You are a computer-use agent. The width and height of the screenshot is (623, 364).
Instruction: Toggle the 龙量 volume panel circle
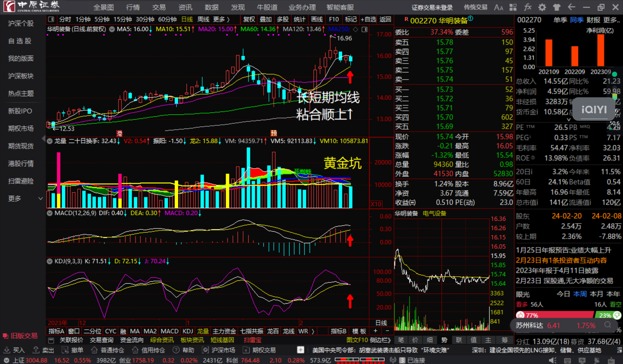50,141
